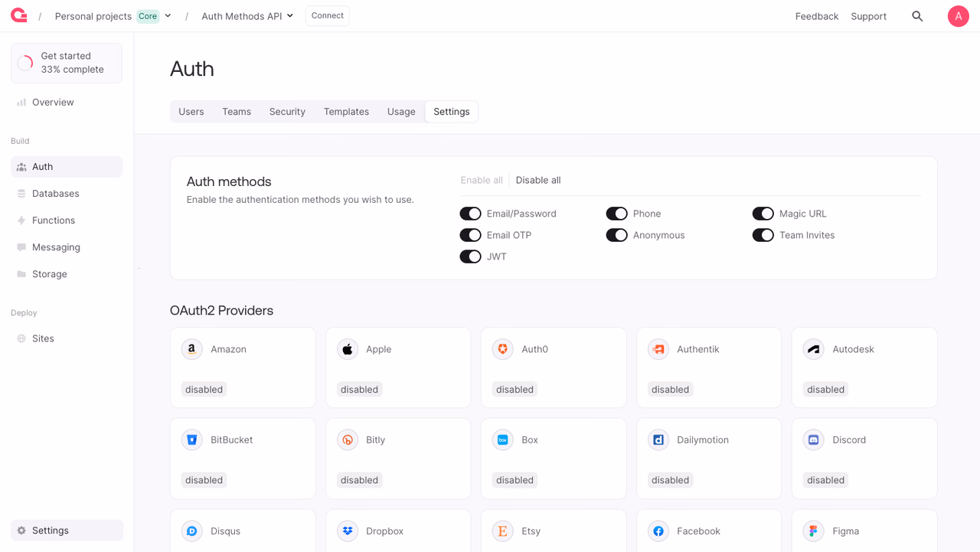Toggle the Email/Password auth method
Viewport: 980px width, 552px height.
(470, 214)
